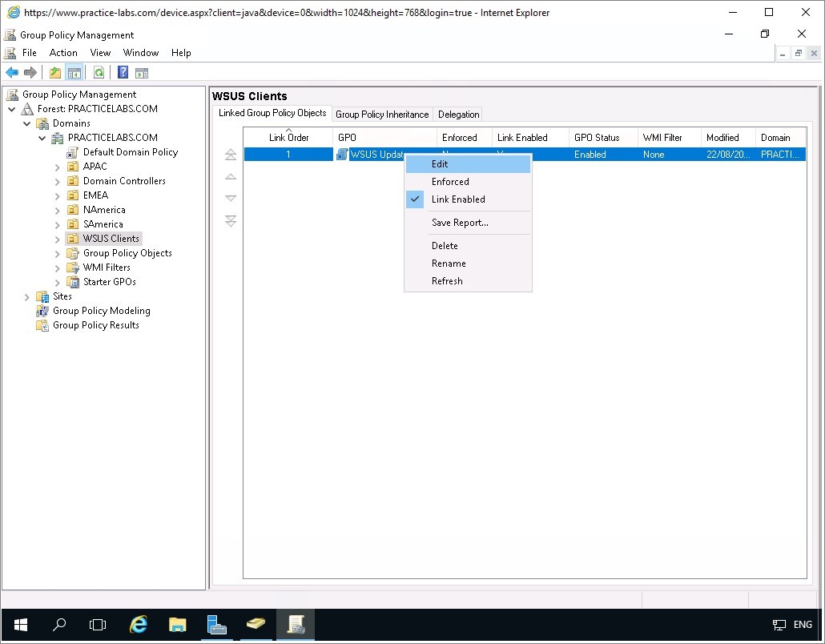Expand the Sites node in the tree
Viewport: 825px width, 644px height.
point(27,296)
